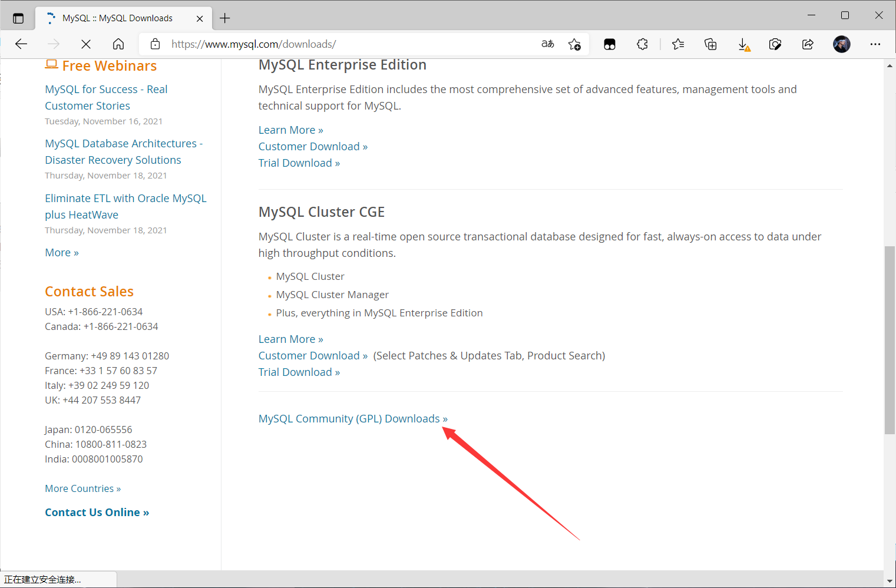Share this page via the share icon

tap(808, 44)
